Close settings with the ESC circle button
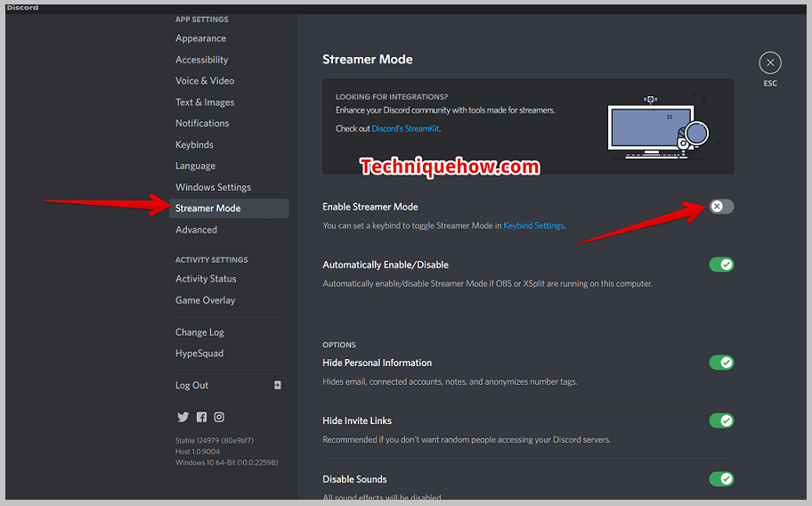This screenshot has height=506, width=812. pos(770,62)
